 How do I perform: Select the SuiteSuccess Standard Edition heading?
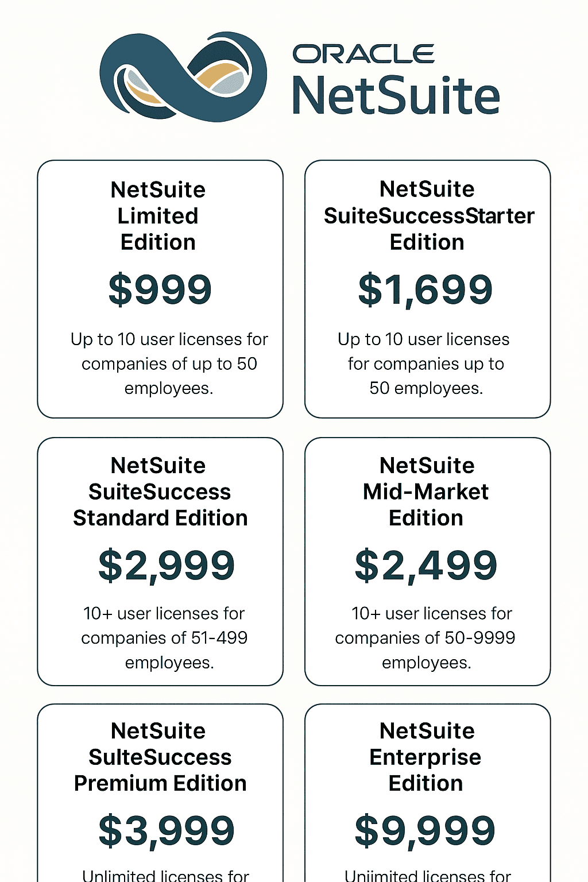tap(160, 492)
